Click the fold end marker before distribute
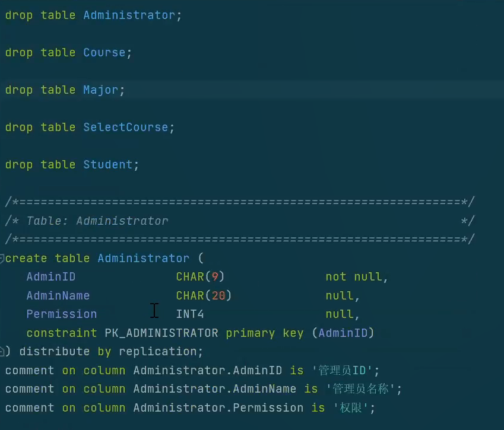Viewport: 504px width, 430px height. [2, 351]
